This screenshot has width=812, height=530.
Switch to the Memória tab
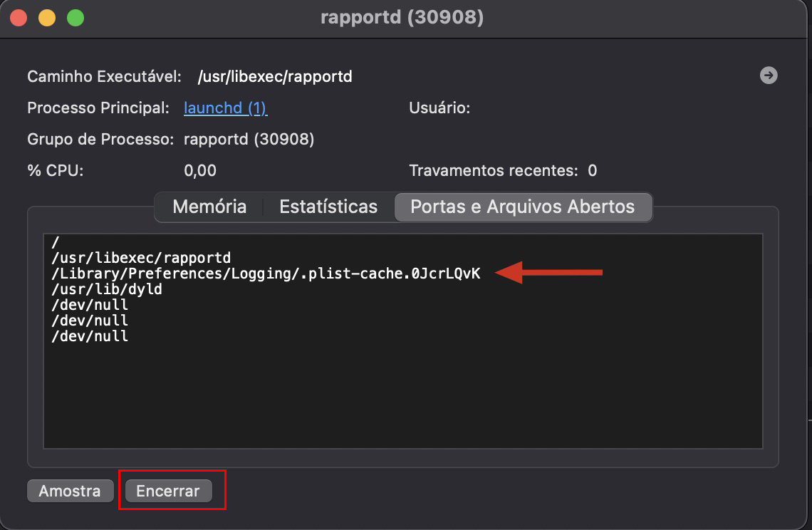coord(209,207)
